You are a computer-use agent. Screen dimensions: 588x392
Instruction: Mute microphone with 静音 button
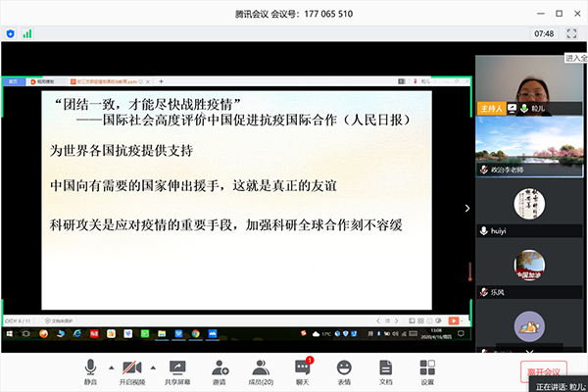[x=90, y=371]
